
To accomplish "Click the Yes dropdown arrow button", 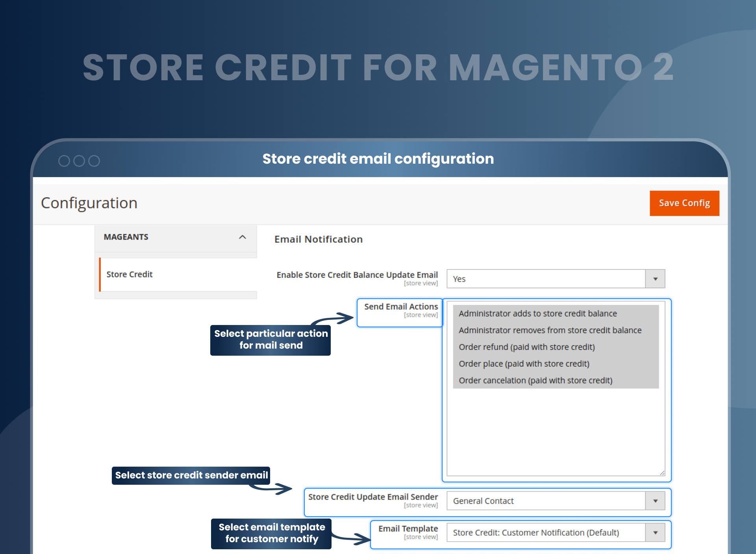I will [655, 279].
